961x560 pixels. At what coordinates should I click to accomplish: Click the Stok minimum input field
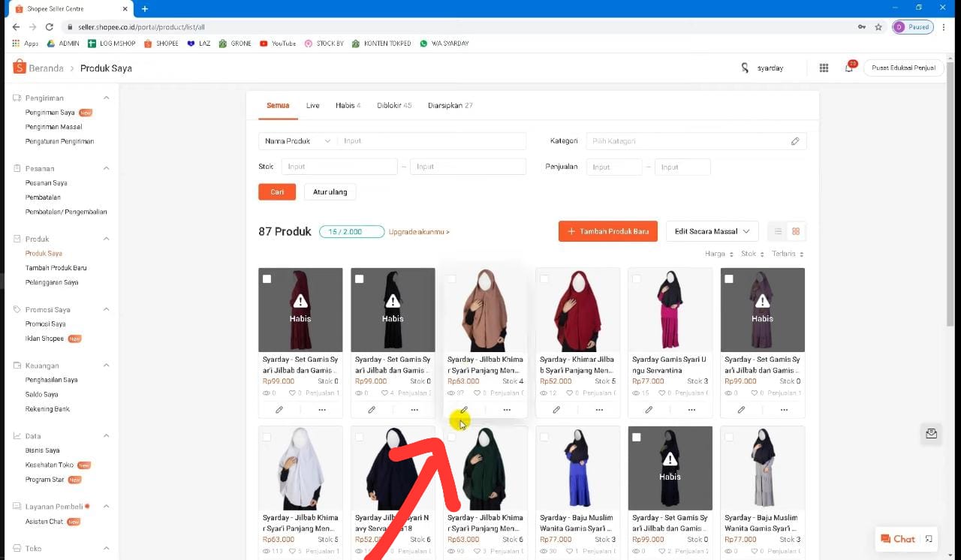[339, 166]
